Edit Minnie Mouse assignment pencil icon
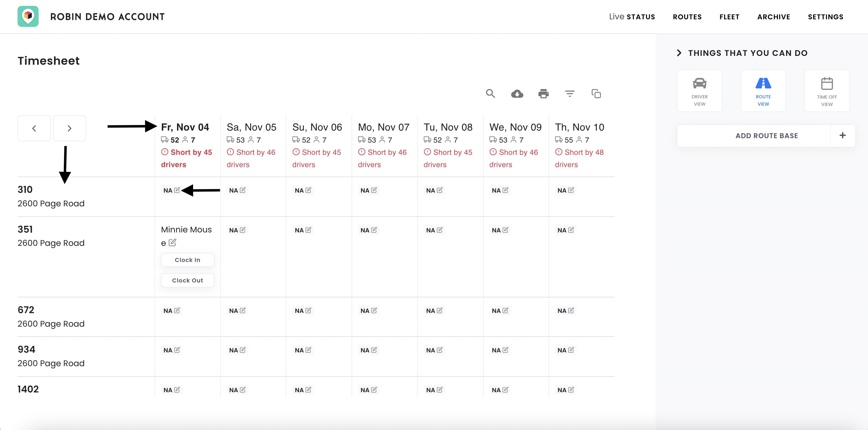The image size is (868, 430). [172, 242]
